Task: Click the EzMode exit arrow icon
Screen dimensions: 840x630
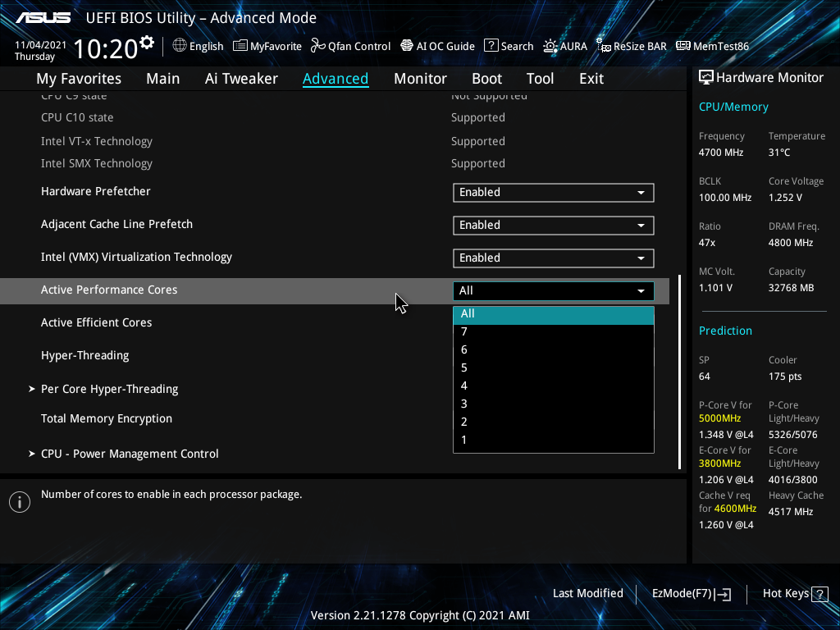Action: [x=723, y=594]
